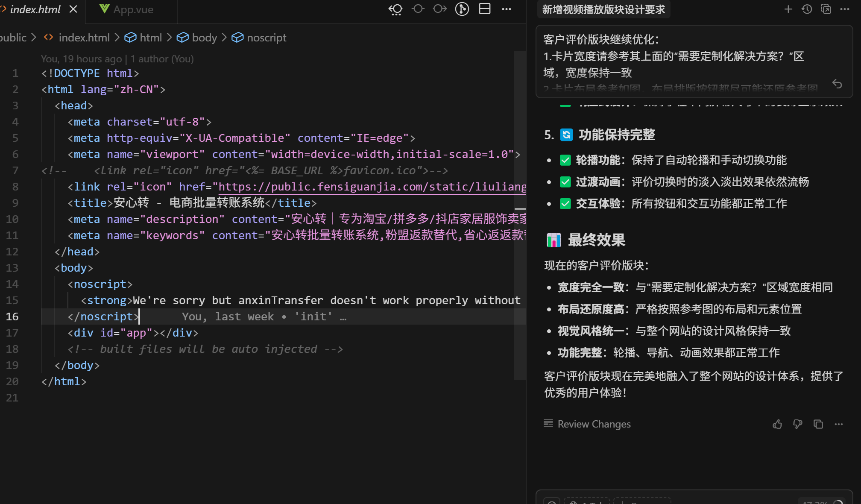Click thumbs down on the response
The image size is (861, 504).
click(x=797, y=424)
